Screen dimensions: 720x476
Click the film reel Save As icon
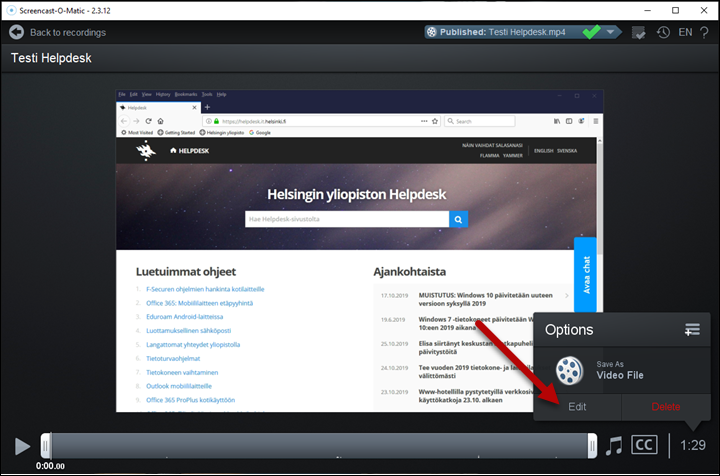(569, 370)
